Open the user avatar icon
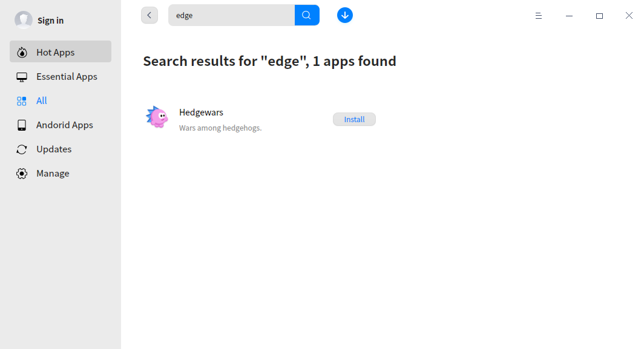 point(24,19)
